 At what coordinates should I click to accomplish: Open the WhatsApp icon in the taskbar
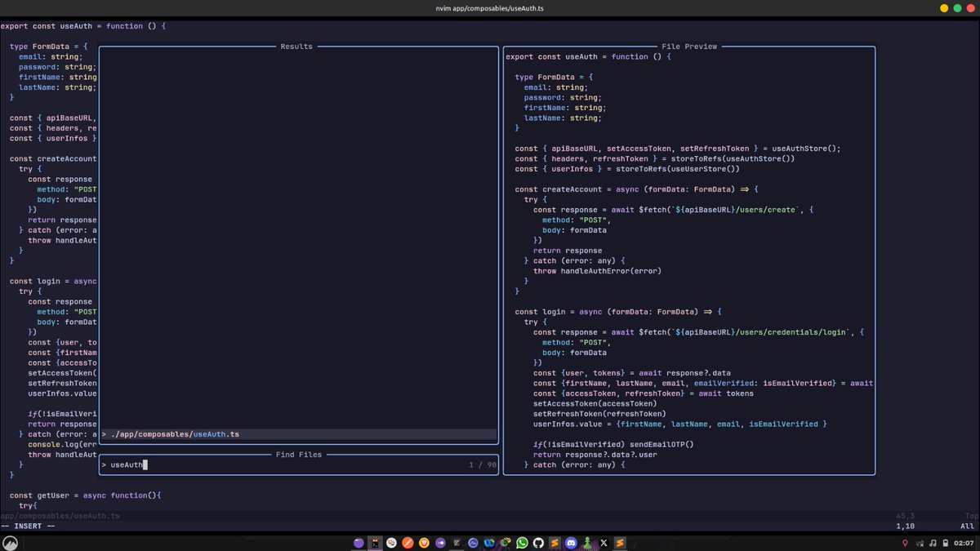(x=522, y=543)
